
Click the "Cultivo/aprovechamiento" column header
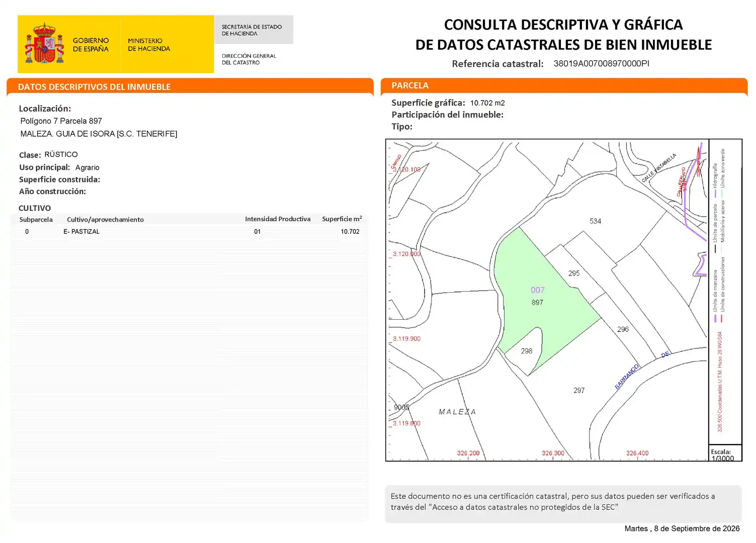105,220
